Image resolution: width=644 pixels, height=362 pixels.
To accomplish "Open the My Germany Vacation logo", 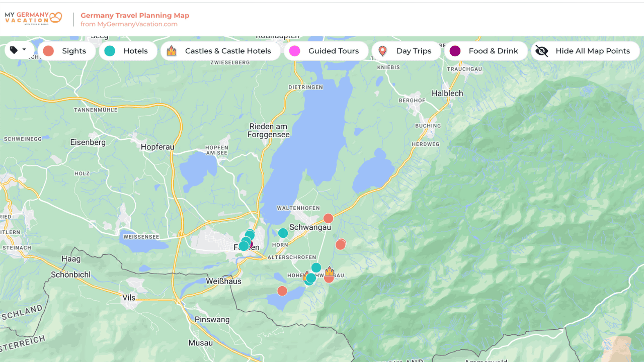I will pos(33,19).
